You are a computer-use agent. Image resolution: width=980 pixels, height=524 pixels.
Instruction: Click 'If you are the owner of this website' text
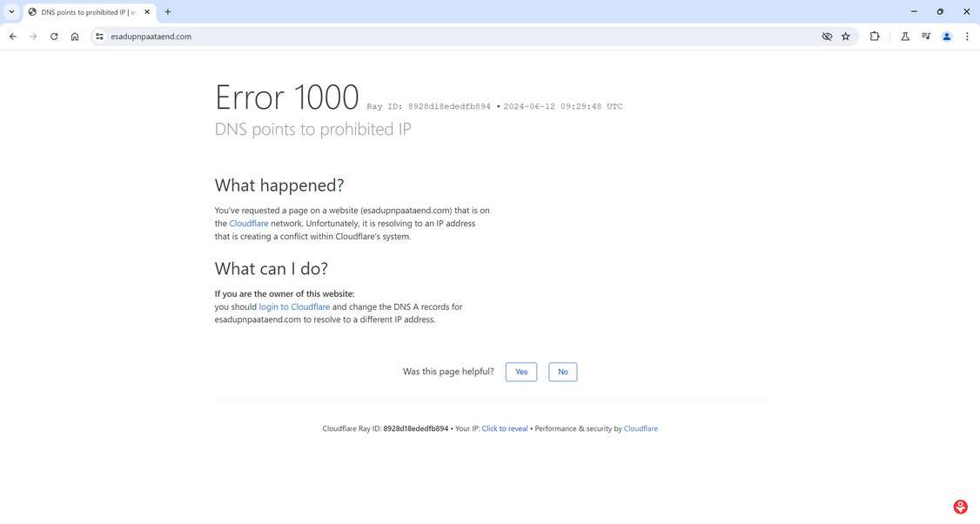pos(285,294)
